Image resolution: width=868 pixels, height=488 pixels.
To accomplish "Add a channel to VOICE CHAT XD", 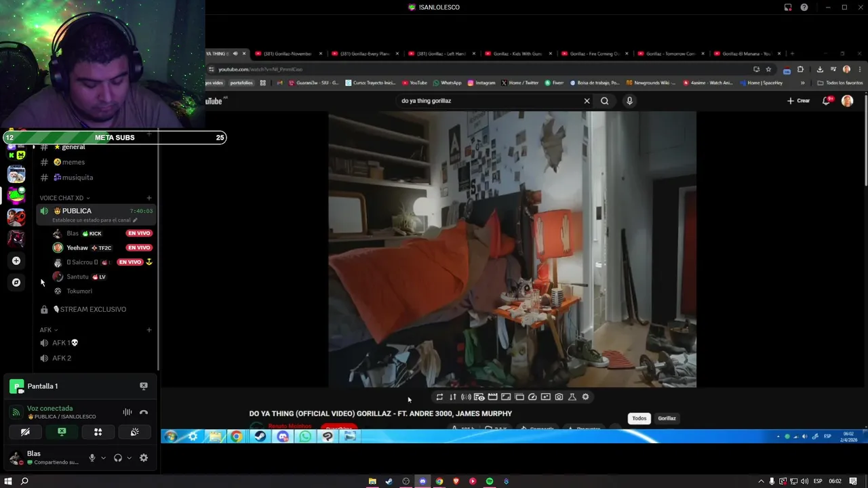I will [149, 198].
